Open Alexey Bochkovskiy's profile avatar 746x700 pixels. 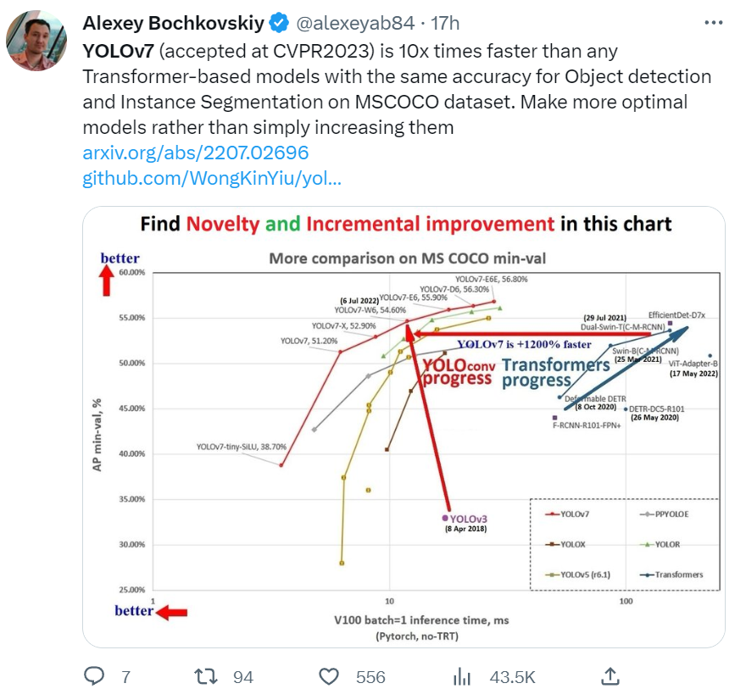pyautogui.click(x=36, y=41)
